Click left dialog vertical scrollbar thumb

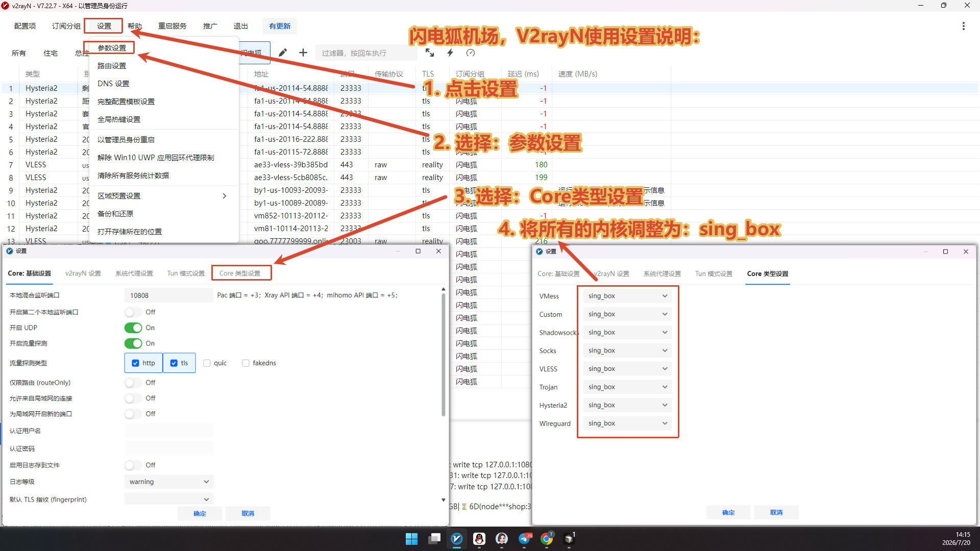pyautogui.click(x=443, y=356)
